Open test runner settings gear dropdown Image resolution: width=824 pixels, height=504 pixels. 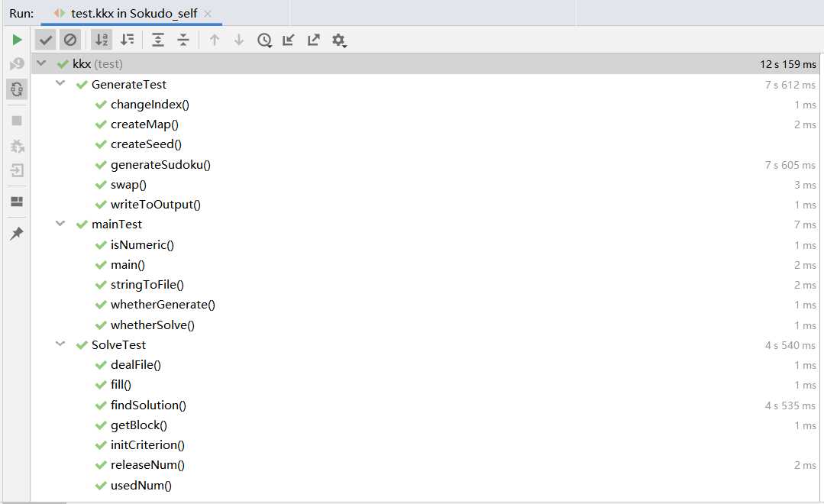(x=339, y=40)
